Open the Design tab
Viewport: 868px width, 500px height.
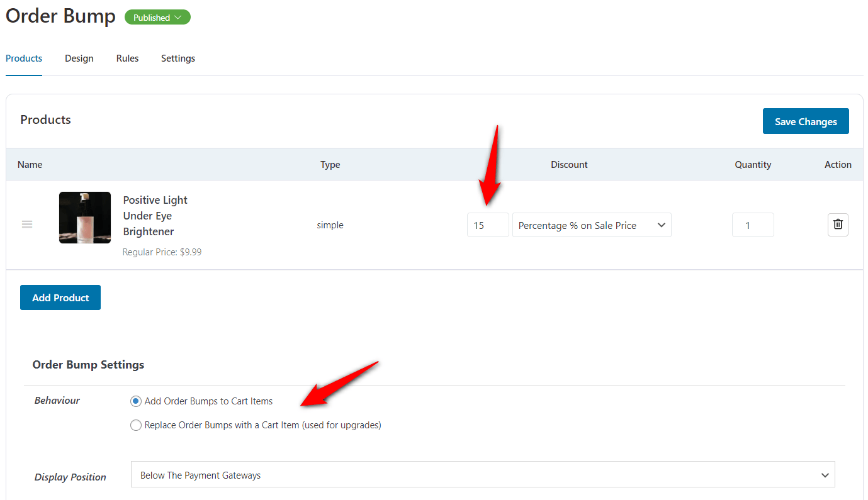tap(79, 58)
